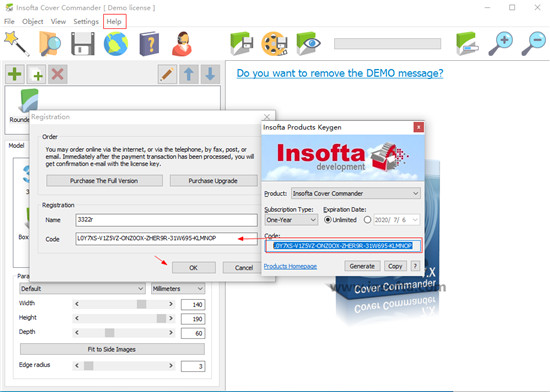
Task: Open the View menu
Action: (x=58, y=21)
